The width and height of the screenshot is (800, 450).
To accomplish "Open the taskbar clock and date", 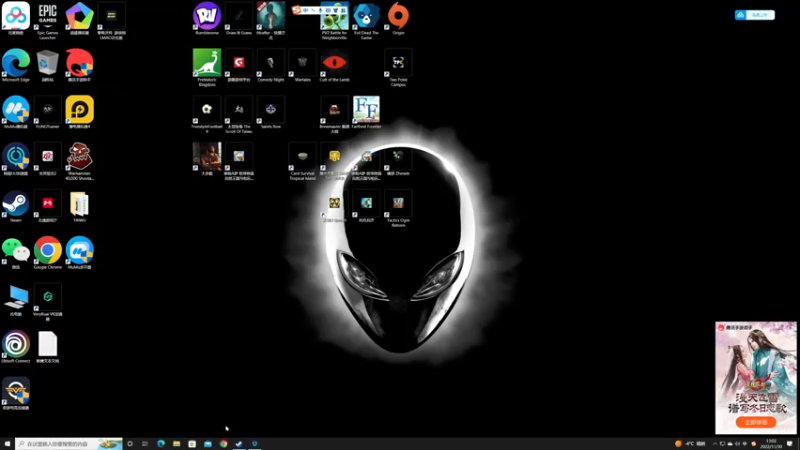I will (771, 444).
